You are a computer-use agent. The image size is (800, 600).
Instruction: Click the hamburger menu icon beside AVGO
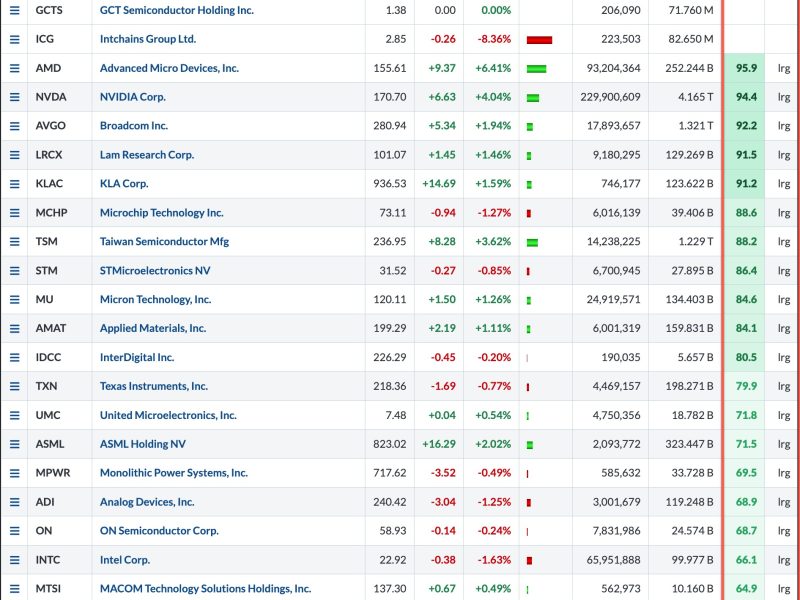[14, 126]
